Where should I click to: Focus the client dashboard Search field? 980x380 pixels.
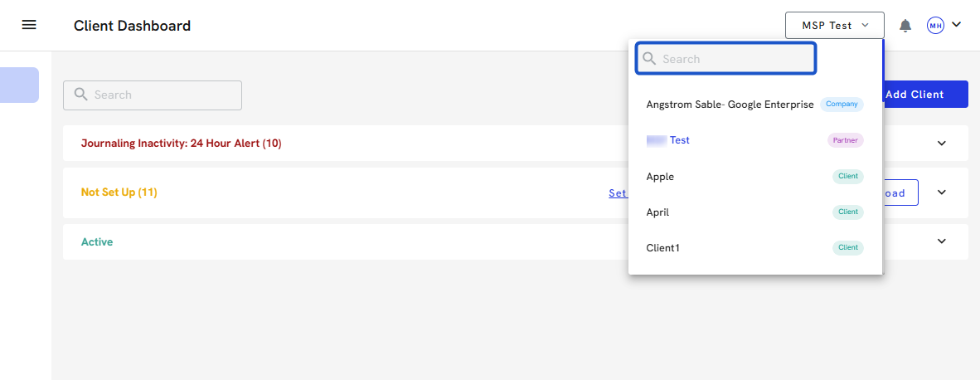pyautogui.click(x=162, y=95)
